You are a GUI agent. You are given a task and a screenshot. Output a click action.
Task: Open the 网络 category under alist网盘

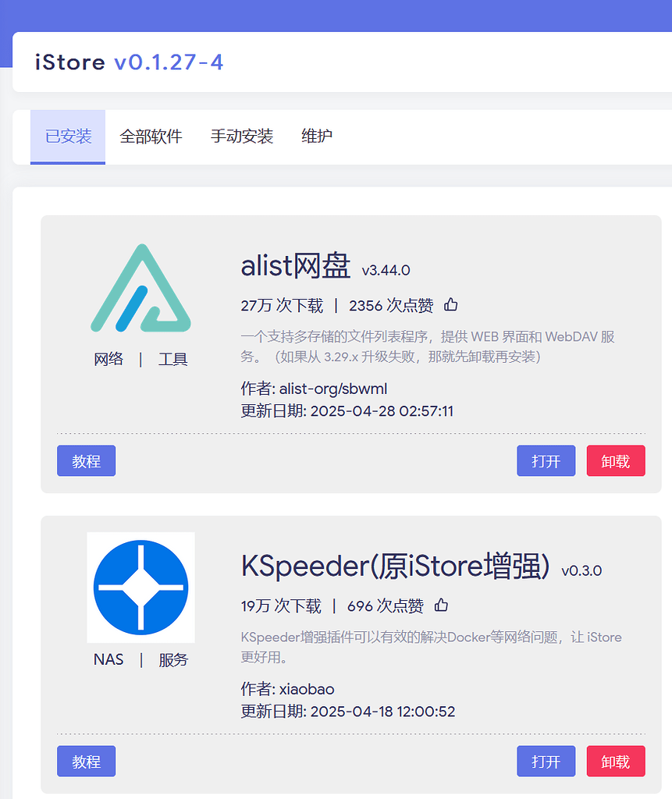(108, 360)
